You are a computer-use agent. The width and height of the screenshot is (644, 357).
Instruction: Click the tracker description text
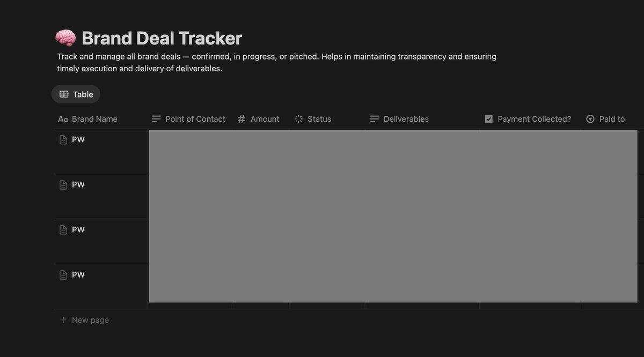point(277,63)
